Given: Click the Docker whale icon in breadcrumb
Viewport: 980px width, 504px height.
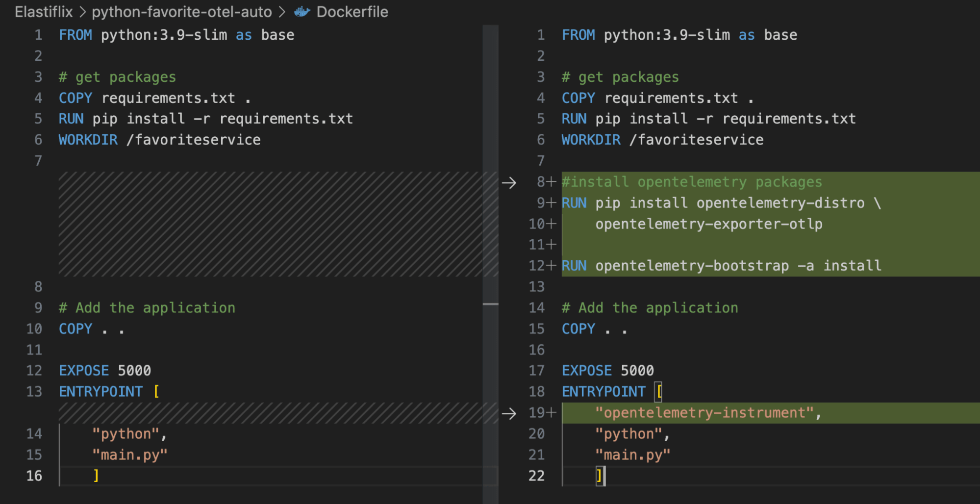Looking at the screenshot, I should point(302,12).
